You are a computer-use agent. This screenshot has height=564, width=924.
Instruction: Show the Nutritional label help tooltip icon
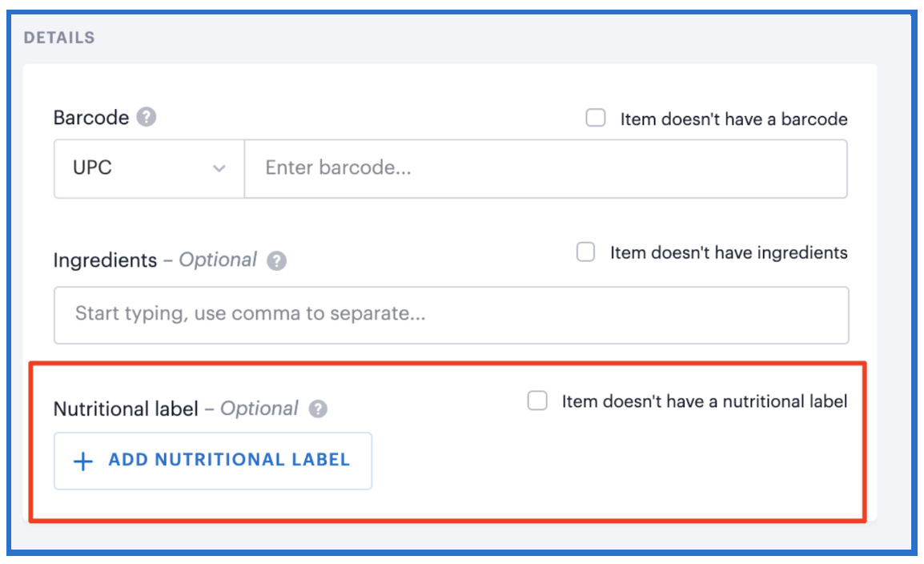tap(318, 409)
